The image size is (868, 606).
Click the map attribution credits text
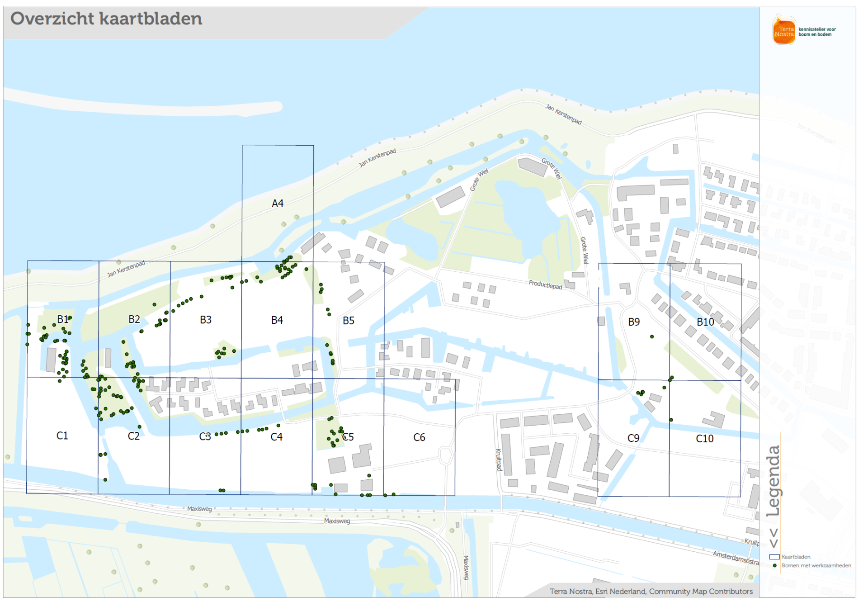coord(651,592)
